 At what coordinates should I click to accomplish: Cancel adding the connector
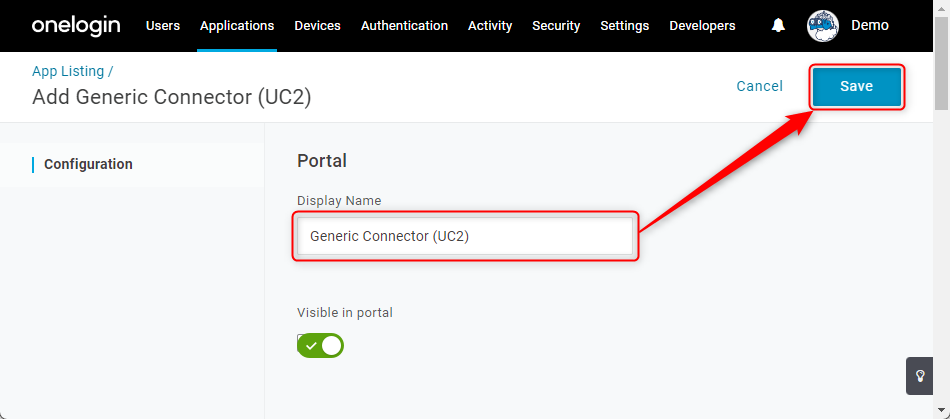coord(760,87)
